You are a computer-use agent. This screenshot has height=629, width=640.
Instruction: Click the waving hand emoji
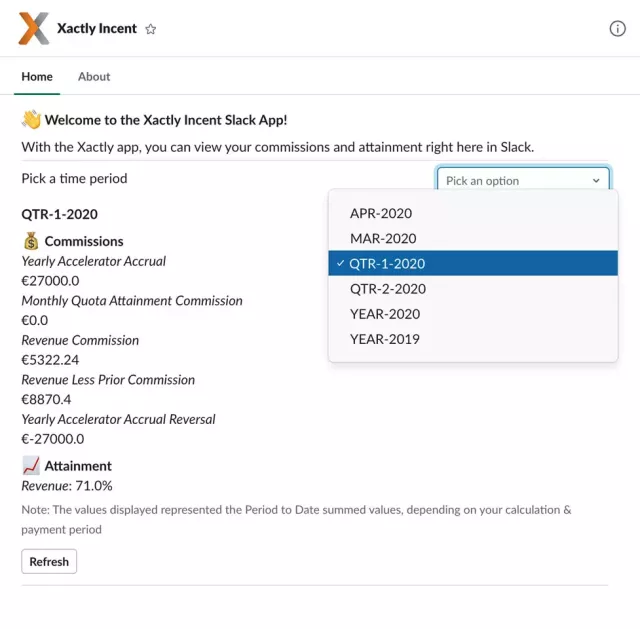tap(31, 120)
